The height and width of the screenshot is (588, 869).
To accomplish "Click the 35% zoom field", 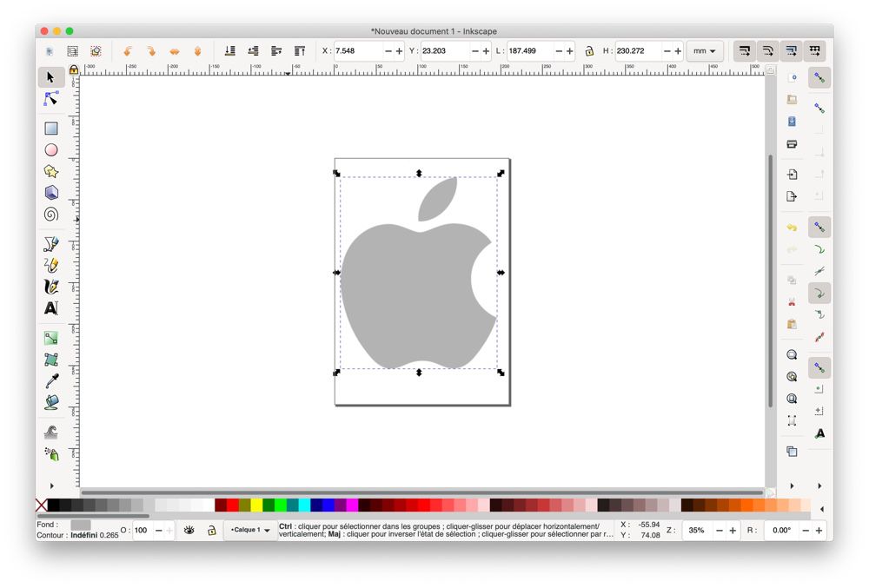I will 697,531.
